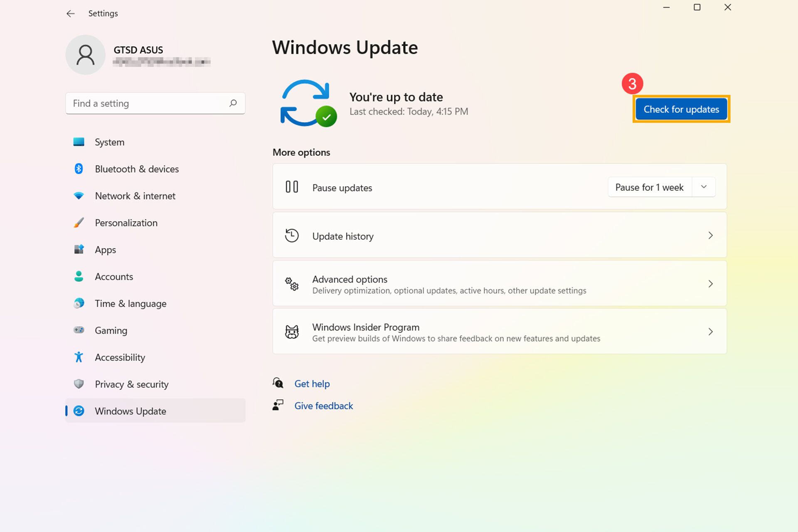The width and height of the screenshot is (798, 532).
Task: Select the System icon in sidebar
Action: point(79,142)
